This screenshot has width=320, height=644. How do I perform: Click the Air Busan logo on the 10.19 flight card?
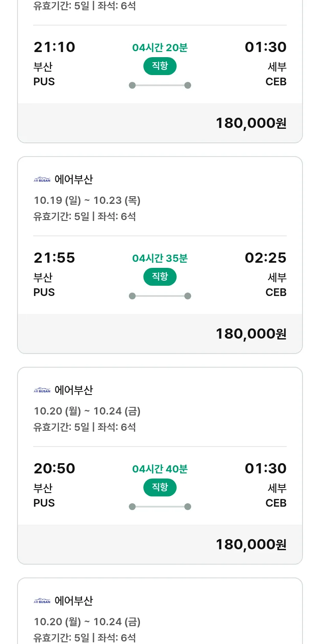click(42, 180)
